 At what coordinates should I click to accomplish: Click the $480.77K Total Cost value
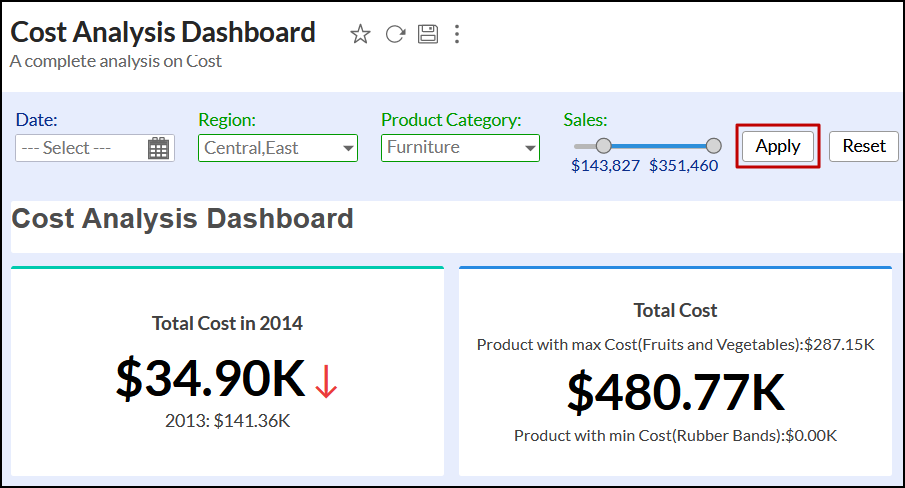pyautogui.click(x=675, y=391)
